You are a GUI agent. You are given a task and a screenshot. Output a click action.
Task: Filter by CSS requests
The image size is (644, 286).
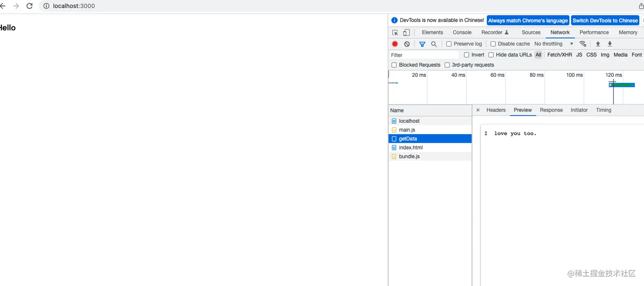591,55
